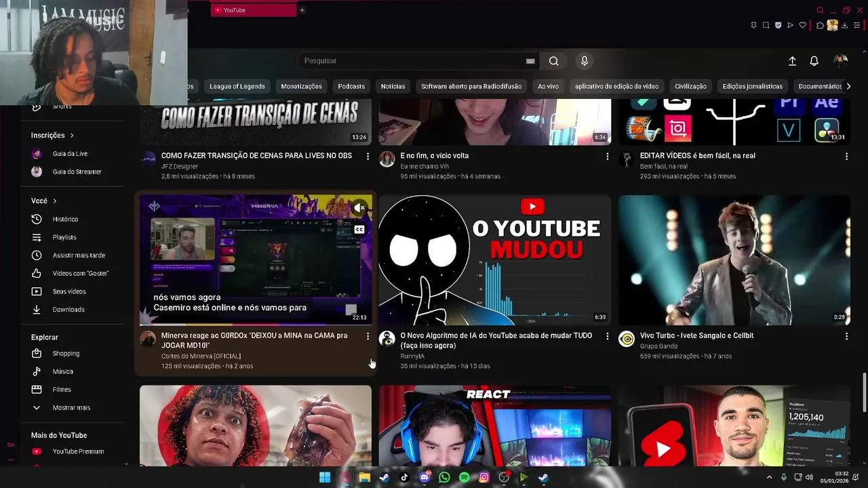Viewport: 868px width, 488px height.
Task: Select the Civilização filter chip
Action: 690,86
